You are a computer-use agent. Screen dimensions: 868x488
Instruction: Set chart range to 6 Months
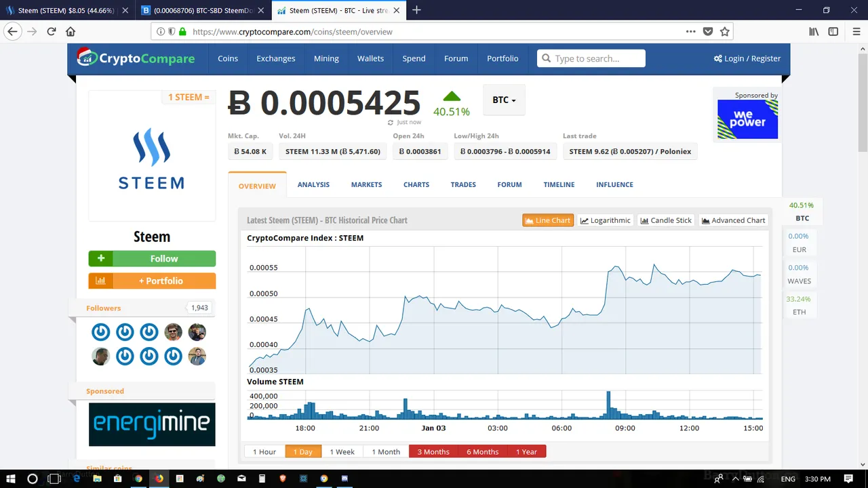tap(482, 451)
